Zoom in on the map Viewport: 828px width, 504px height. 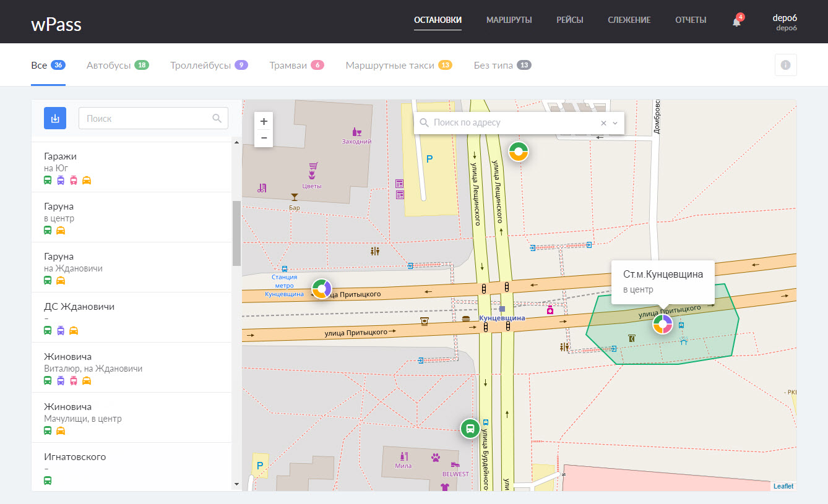(x=264, y=122)
